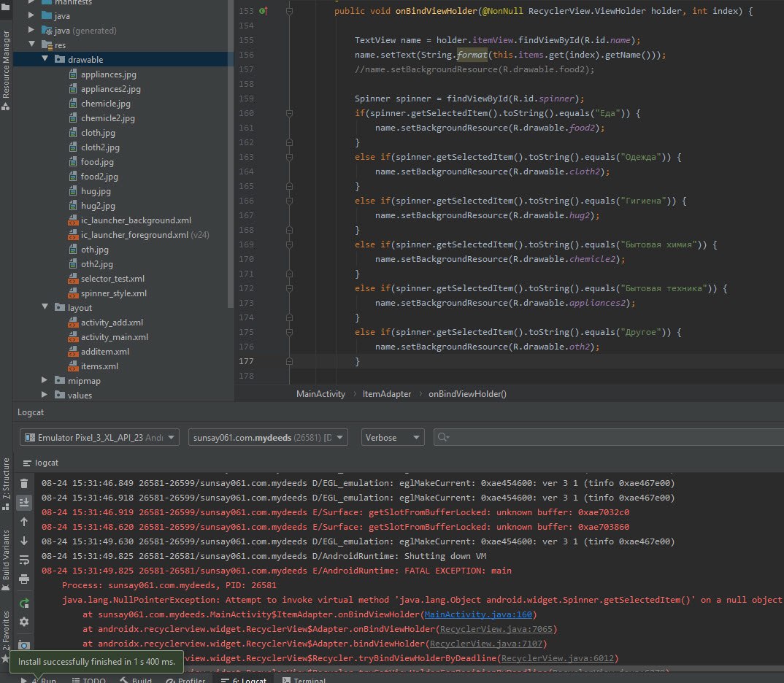Toggle soft-wrap in logcat
The image size is (784, 683).
(24, 560)
